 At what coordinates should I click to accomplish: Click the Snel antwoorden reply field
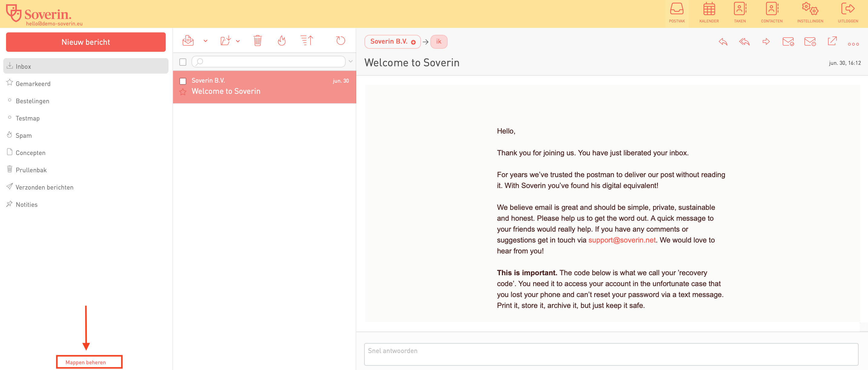point(611,354)
